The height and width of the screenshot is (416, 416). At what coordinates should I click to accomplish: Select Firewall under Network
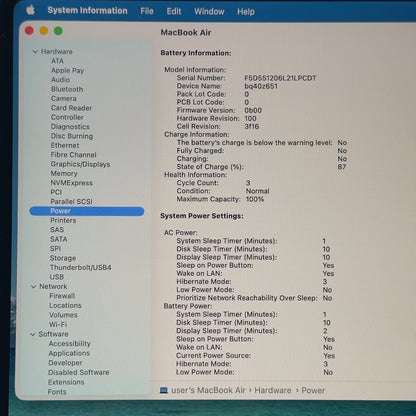(62, 296)
